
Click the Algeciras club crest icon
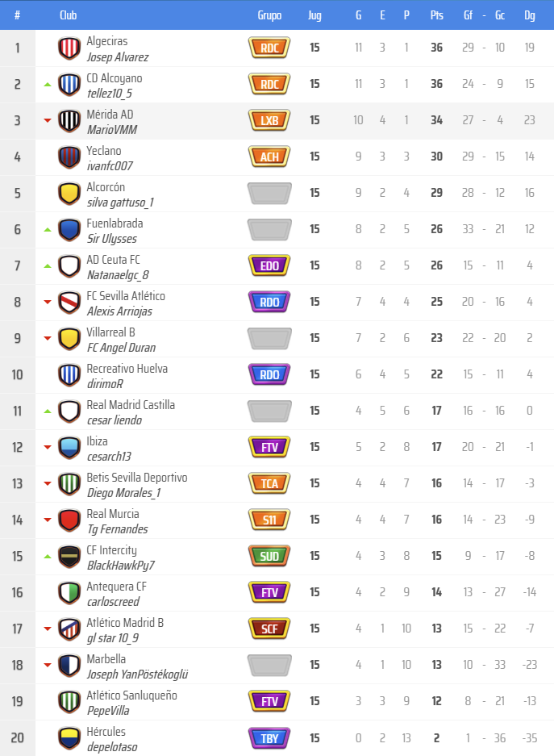pos(69,48)
